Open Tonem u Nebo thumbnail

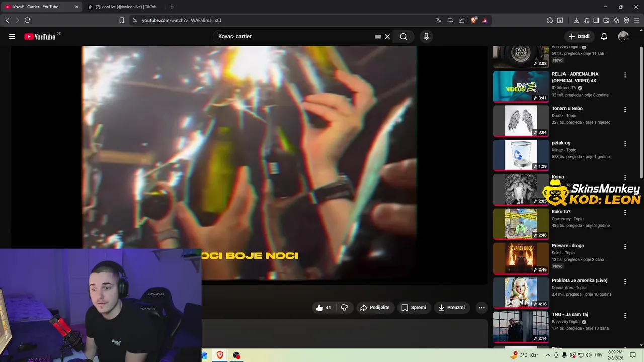(521, 121)
